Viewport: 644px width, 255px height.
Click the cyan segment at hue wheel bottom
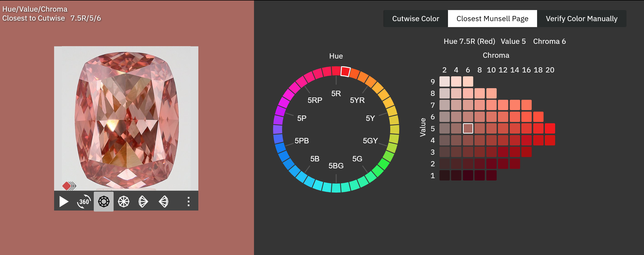click(x=336, y=188)
